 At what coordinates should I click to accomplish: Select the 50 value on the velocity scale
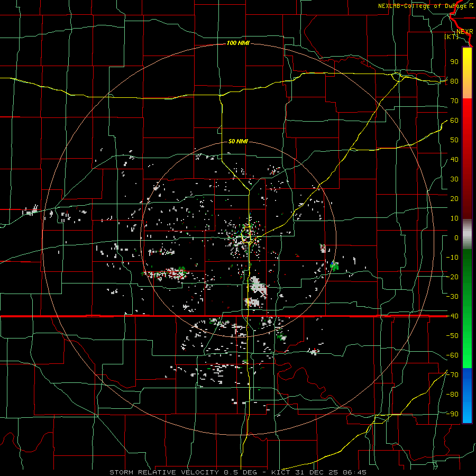coord(454,140)
